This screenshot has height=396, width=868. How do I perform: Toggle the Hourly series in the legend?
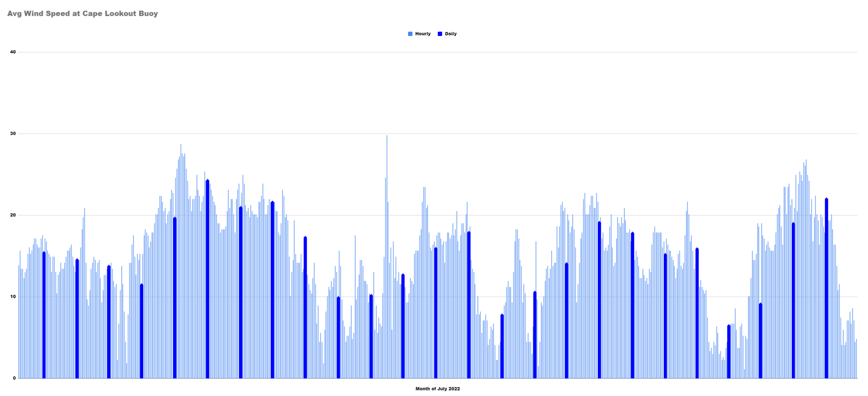(419, 34)
